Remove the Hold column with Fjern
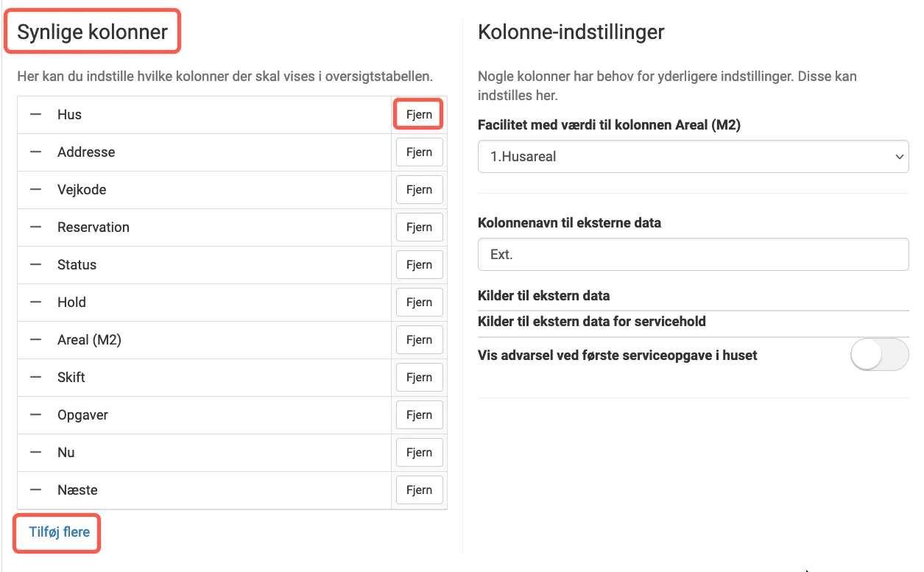The image size is (924, 572). 419,302
